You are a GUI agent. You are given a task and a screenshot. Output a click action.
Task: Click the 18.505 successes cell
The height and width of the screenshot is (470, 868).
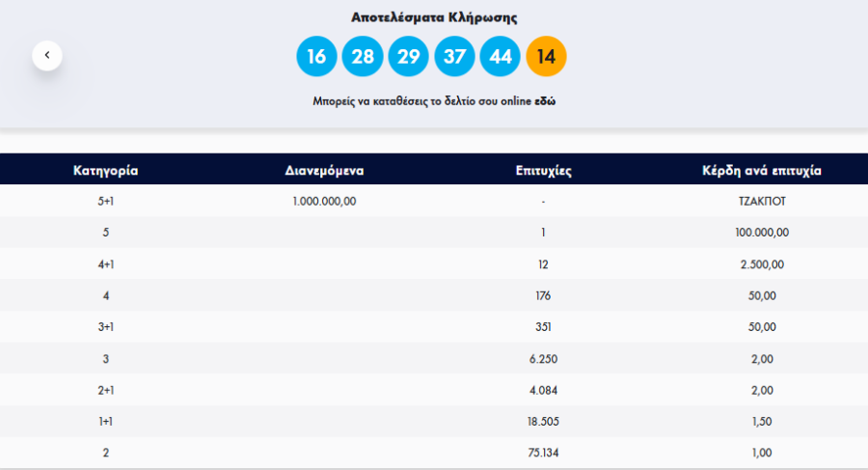coord(544,421)
